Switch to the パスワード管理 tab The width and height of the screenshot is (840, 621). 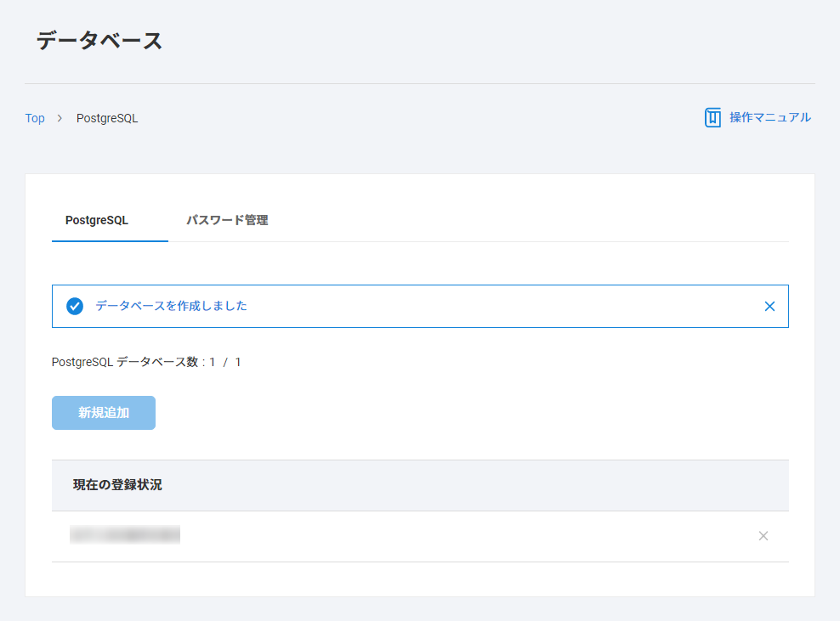[227, 220]
